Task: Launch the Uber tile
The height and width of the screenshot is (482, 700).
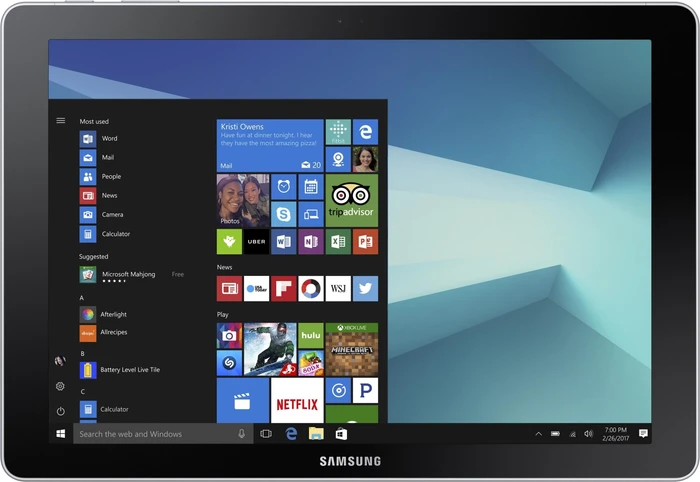Action: click(x=256, y=241)
